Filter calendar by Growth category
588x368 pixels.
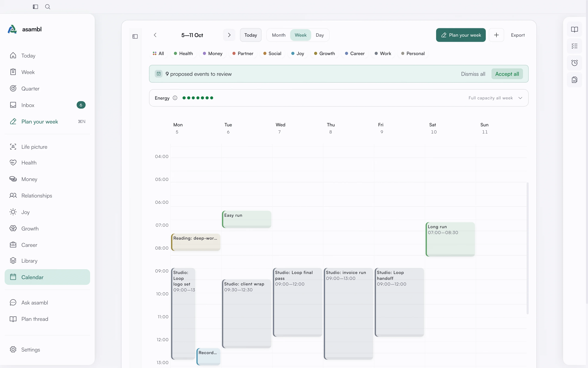(x=324, y=54)
